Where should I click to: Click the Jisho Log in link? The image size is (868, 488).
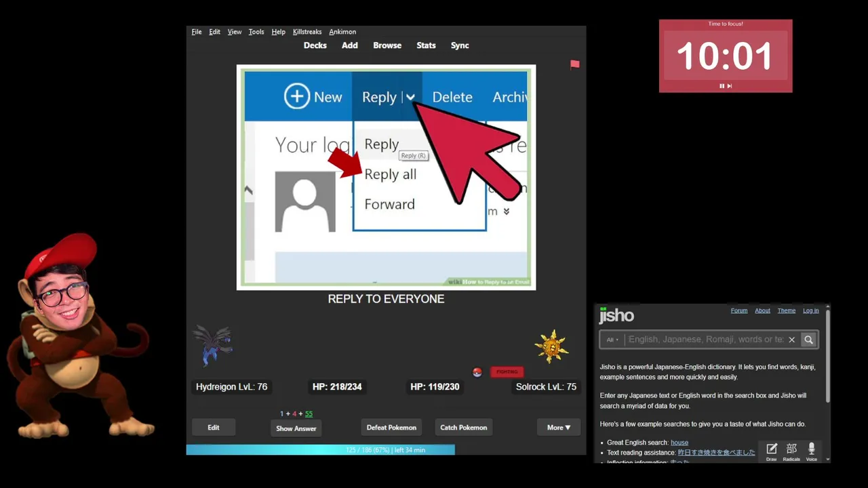click(x=811, y=310)
